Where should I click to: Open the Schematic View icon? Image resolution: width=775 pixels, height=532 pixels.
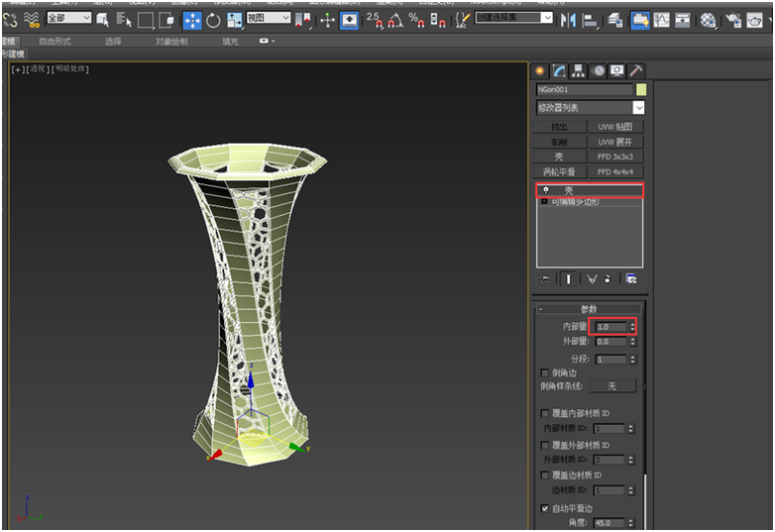pos(683,20)
